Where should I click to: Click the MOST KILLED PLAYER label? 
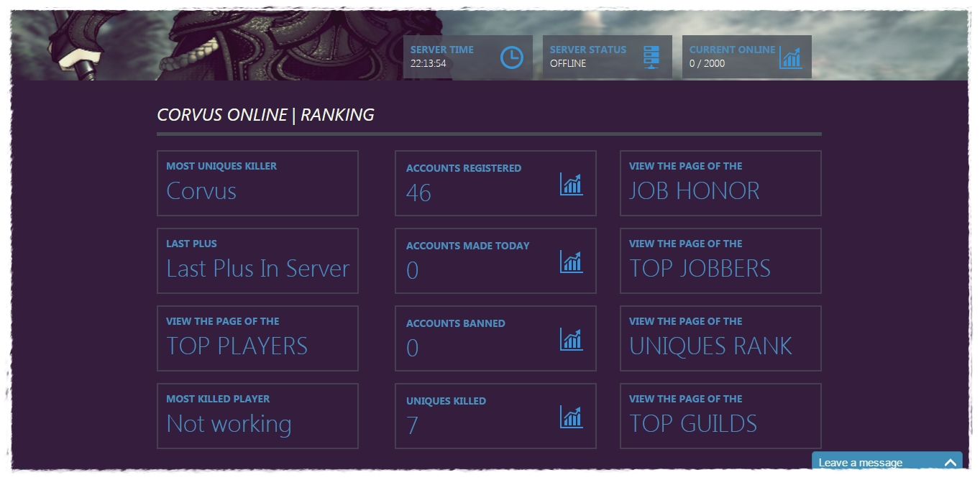218,399
